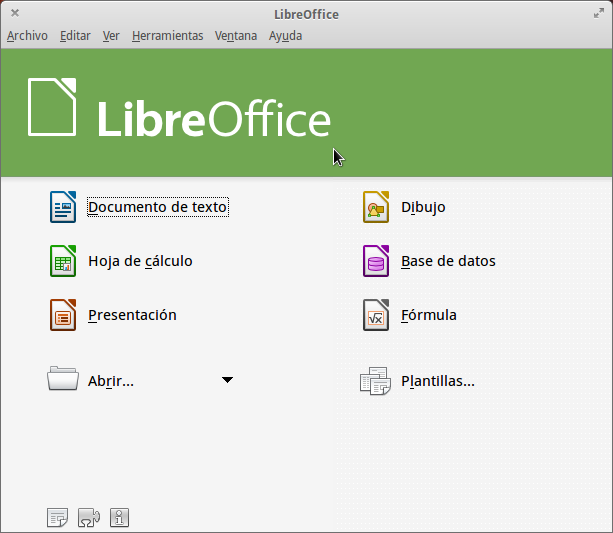
Task: Click the Math formula icon
Action: [376, 315]
